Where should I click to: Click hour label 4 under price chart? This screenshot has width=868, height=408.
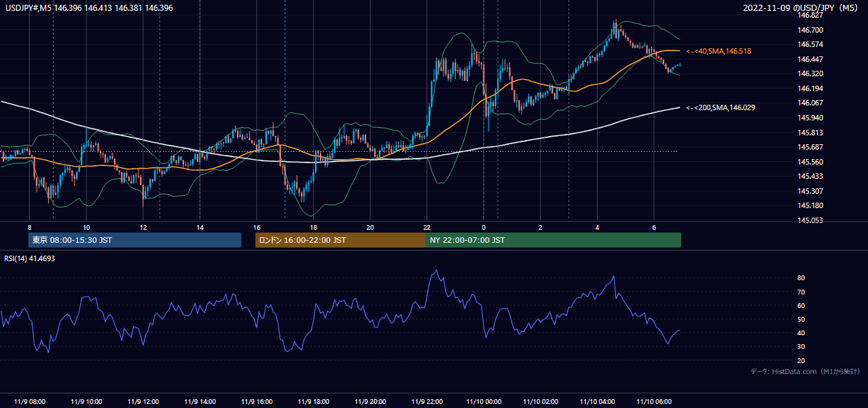coord(597,227)
